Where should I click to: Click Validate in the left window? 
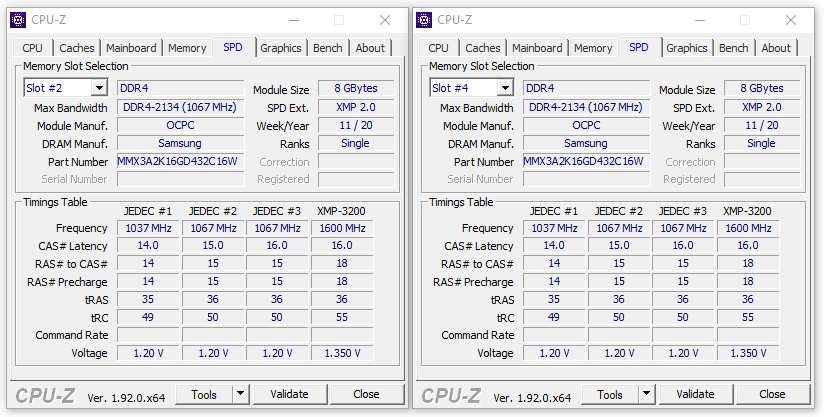pyautogui.click(x=290, y=394)
